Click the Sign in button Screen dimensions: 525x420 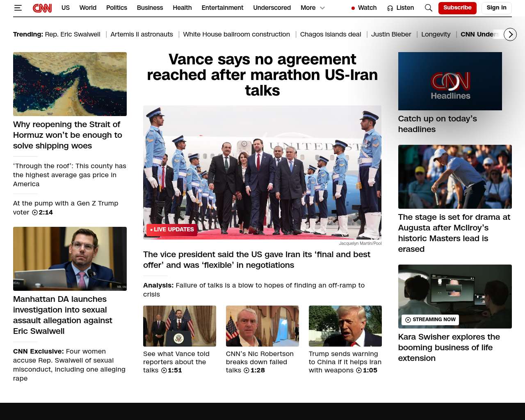(496, 8)
